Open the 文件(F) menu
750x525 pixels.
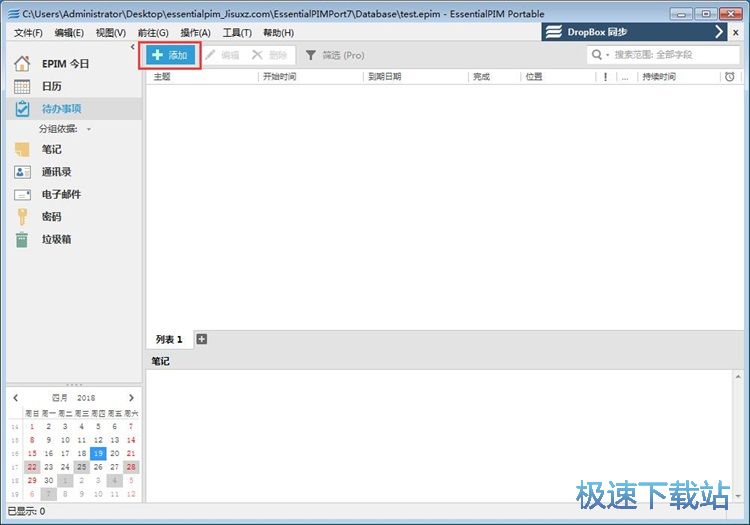click(29, 33)
